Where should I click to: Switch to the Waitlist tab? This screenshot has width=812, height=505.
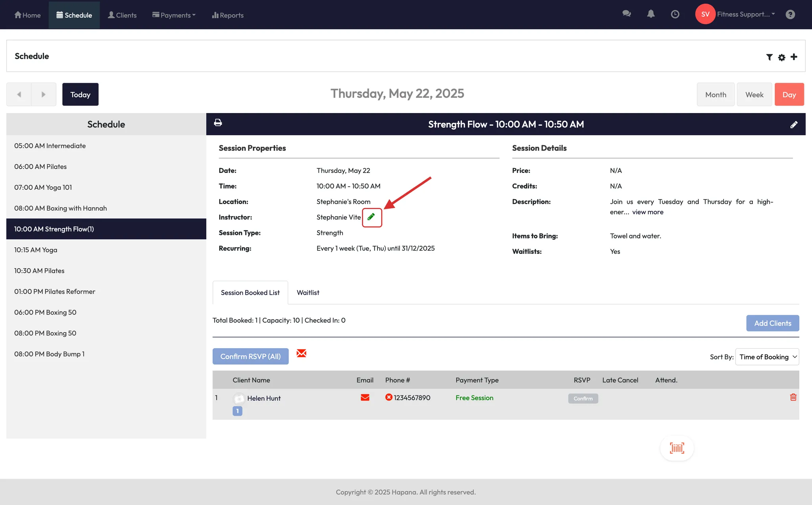pos(308,292)
